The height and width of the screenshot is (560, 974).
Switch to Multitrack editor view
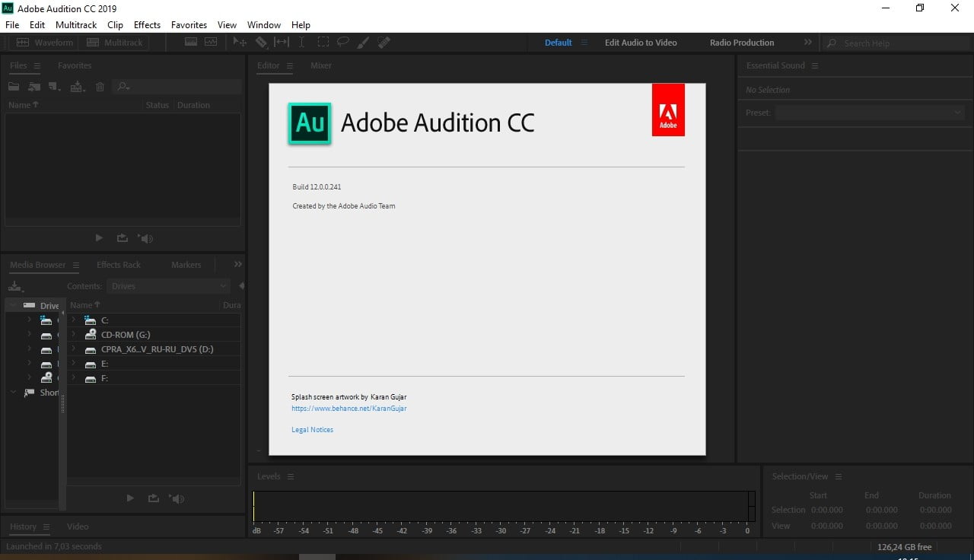pyautogui.click(x=114, y=43)
